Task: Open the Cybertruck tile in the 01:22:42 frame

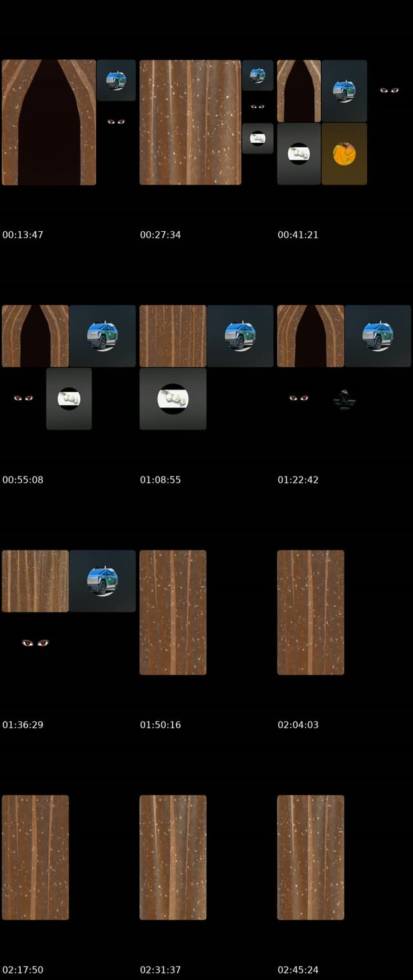Action: click(x=378, y=336)
